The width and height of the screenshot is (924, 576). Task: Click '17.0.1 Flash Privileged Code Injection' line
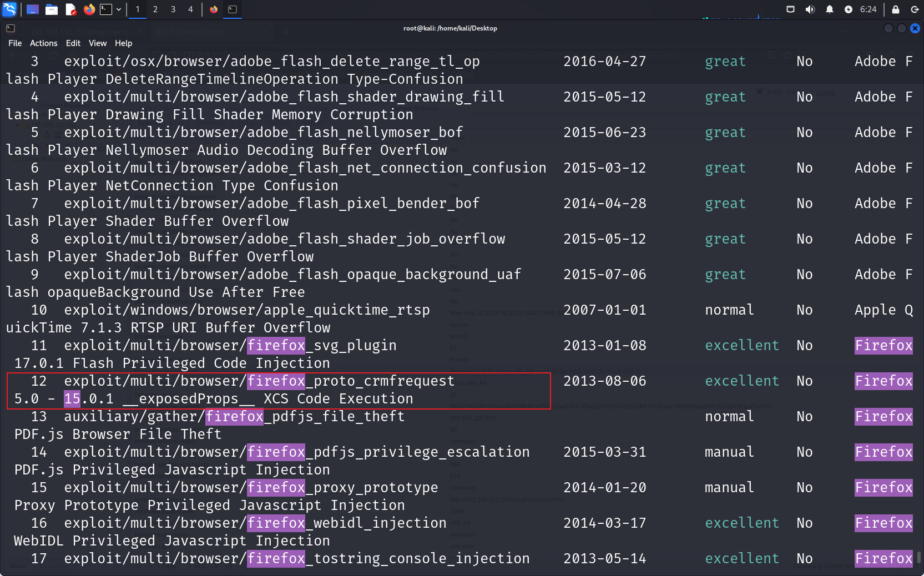pos(172,363)
